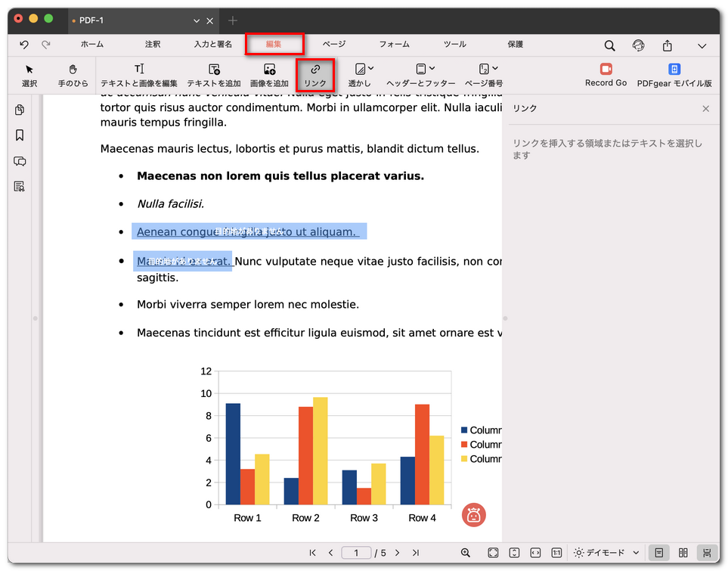The image size is (728, 571).
Task: Toggle single page view mode
Action: click(658, 553)
